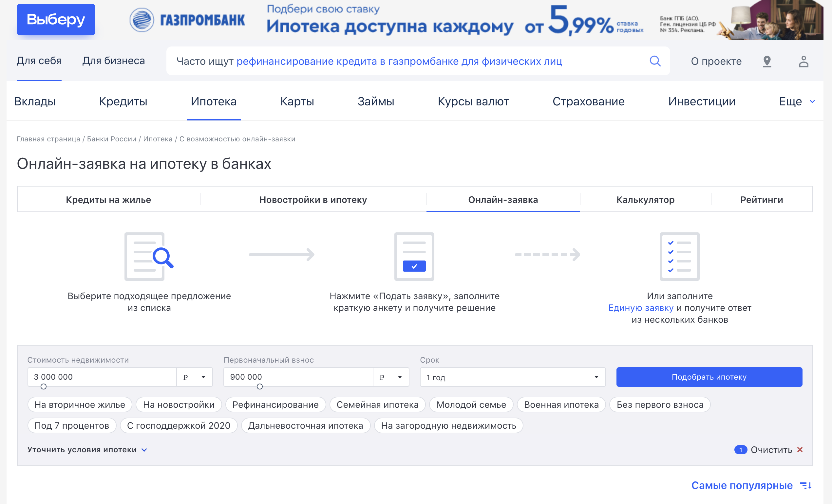Open the Кредиты menu section

tap(123, 101)
